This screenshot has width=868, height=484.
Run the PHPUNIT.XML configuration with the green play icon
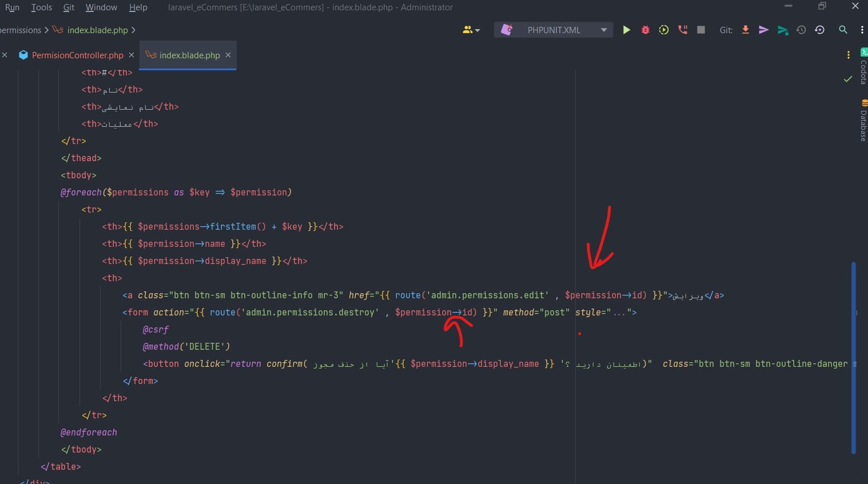(627, 30)
